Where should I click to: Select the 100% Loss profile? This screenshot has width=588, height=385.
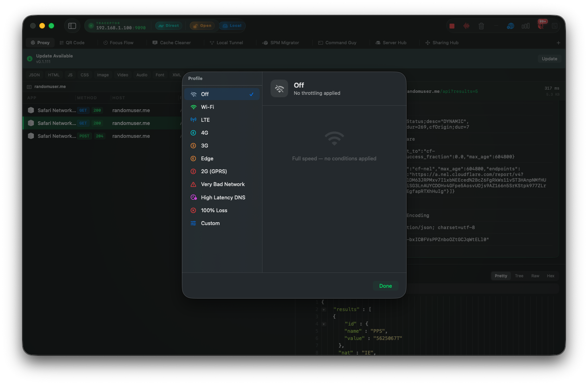click(x=222, y=210)
